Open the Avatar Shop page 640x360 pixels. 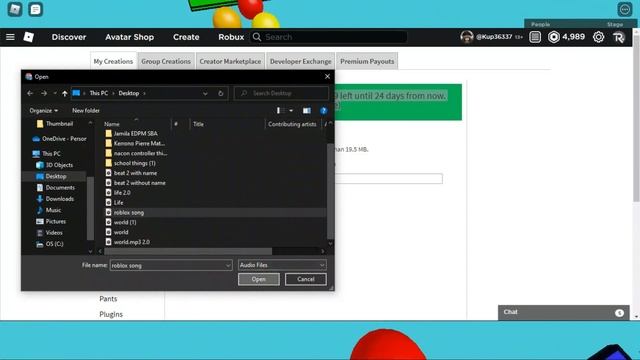coord(129,37)
